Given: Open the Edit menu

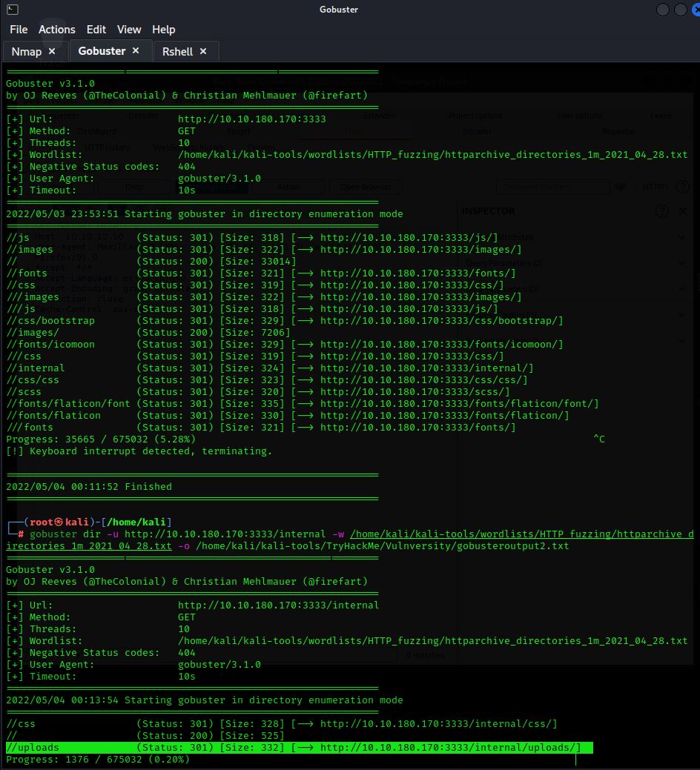Looking at the screenshot, I should (96, 30).
